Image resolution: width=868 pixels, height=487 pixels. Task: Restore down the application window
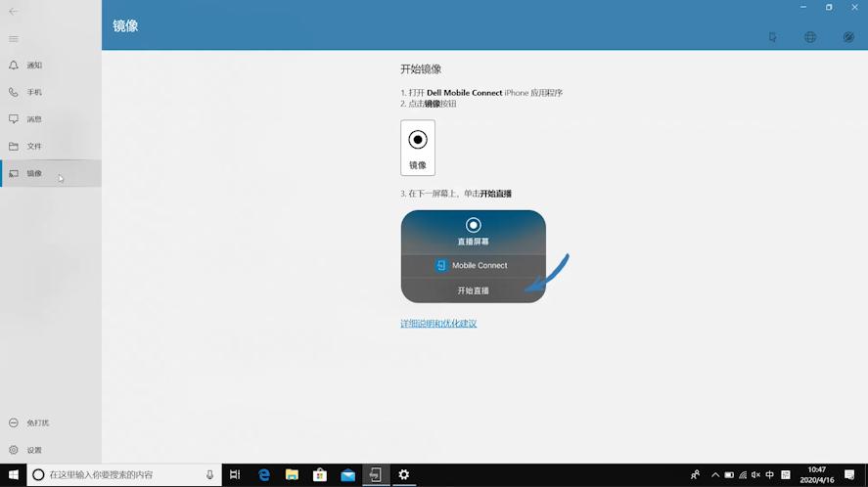click(x=829, y=7)
